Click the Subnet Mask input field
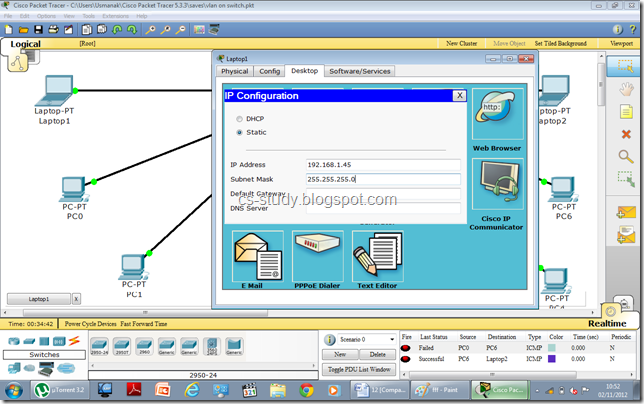Image resolution: width=644 pixels, height=404 pixels. pyautogui.click(x=383, y=179)
